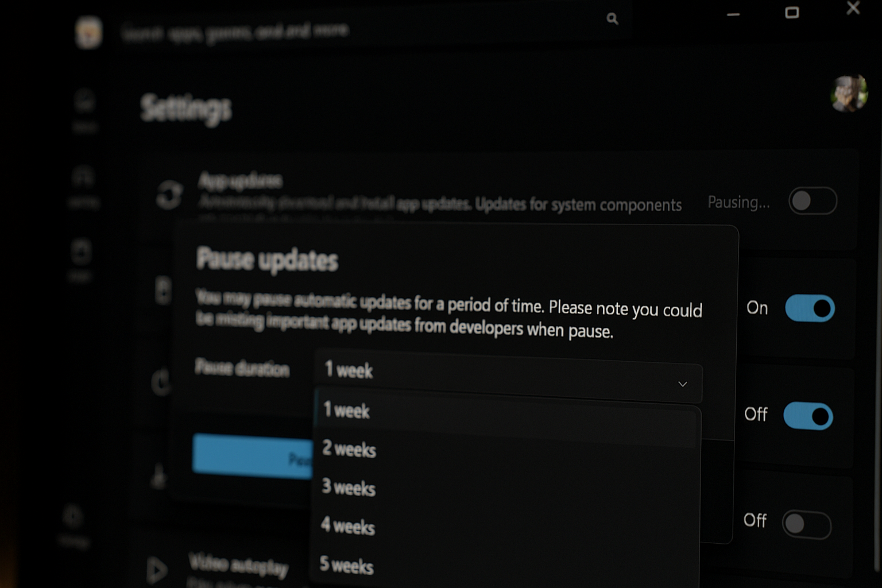Click the Video autoplay play icon
The width and height of the screenshot is (882, 588).
point(156,570)
